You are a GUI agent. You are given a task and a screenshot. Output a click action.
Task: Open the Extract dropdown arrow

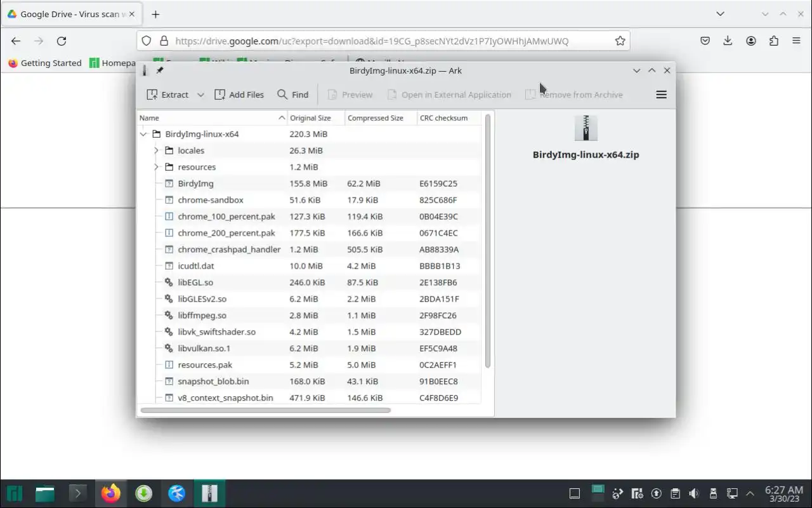(200, 95)
